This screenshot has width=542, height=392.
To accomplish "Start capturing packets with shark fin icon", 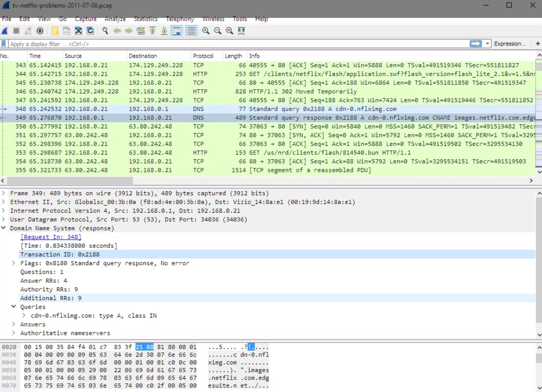I will pyautogui.click(x=5, y=31).
